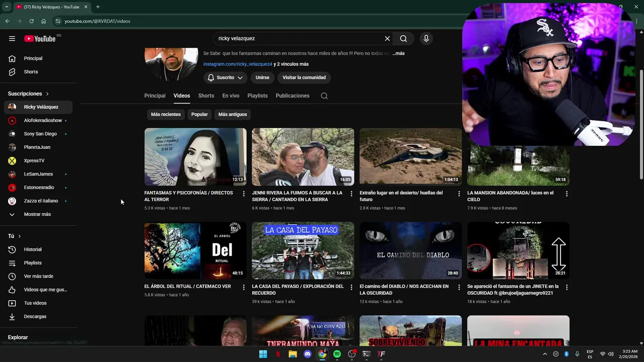Open options for FANTASMAS Y PSICOFONÍAS video

(244, 194)
